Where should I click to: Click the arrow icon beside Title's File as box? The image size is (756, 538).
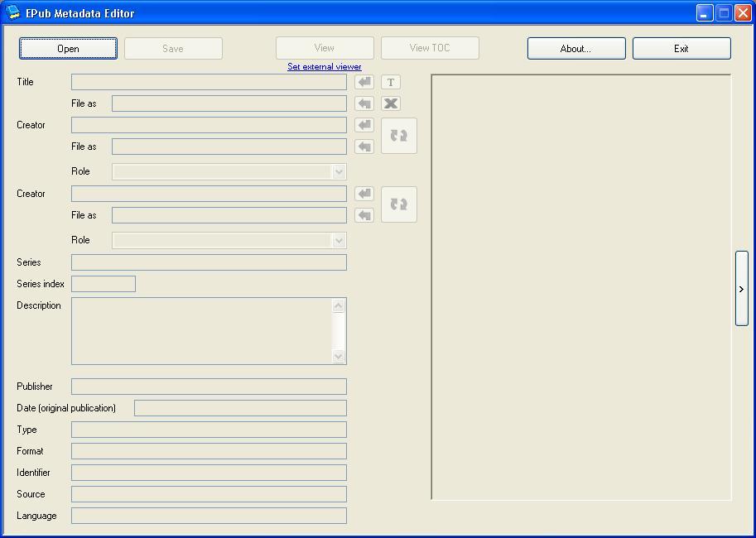point(363,103)
